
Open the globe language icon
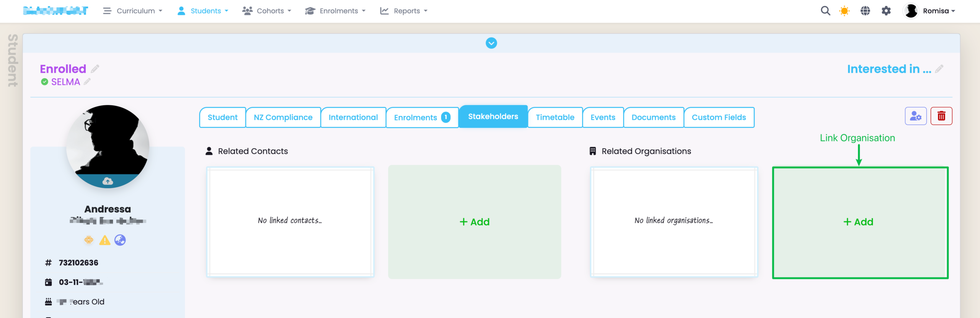point(865,11)
